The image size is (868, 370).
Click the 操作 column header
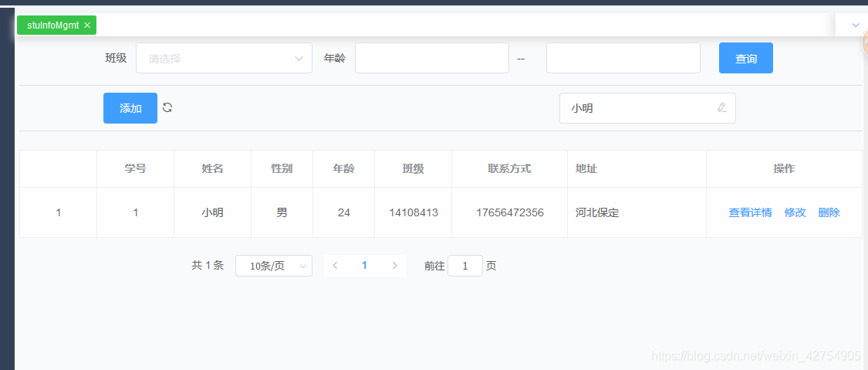(785, 169)
